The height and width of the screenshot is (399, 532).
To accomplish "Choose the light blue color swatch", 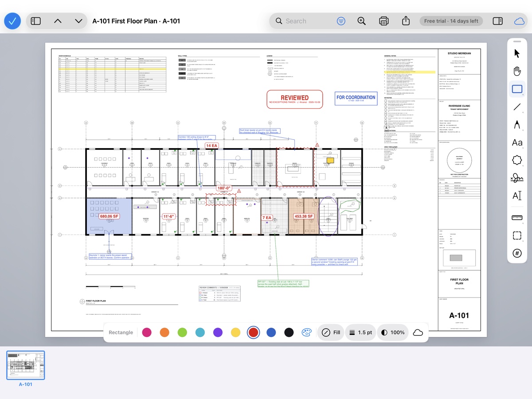I will [200, 332].
